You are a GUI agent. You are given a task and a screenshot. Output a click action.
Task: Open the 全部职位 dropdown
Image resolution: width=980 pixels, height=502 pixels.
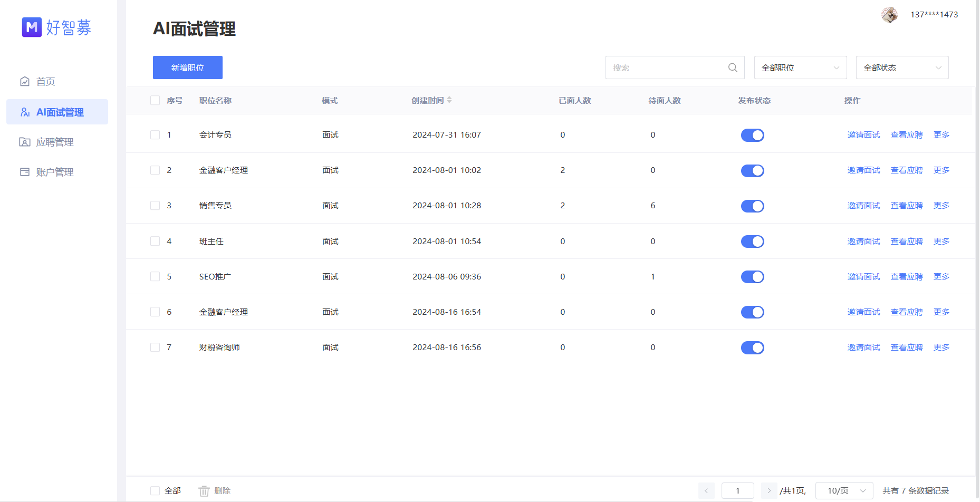point(800,67)
